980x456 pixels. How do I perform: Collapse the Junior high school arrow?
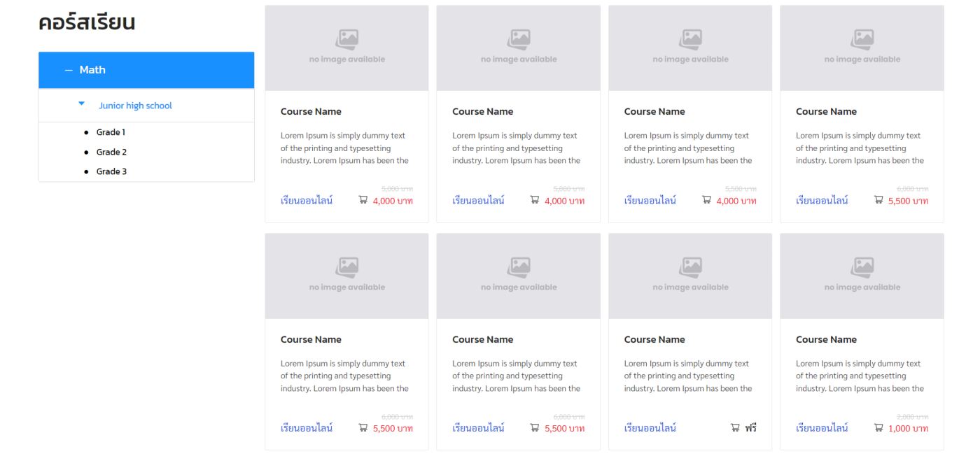pos(82,104)
